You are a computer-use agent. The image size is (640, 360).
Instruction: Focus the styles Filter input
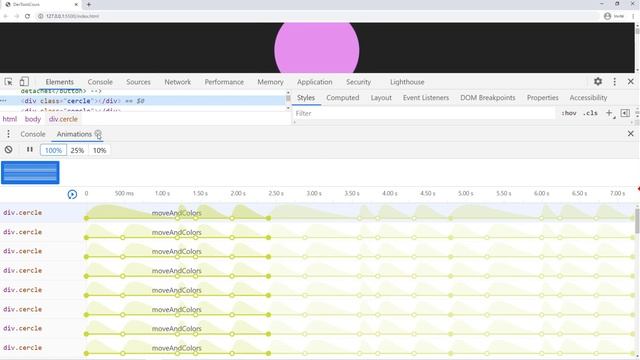(424, 113)
